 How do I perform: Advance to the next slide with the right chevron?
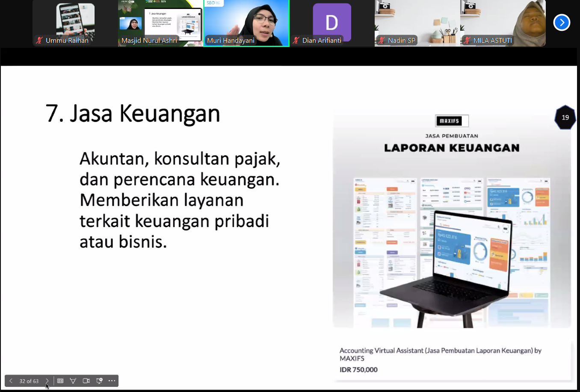tap(47, 380)
